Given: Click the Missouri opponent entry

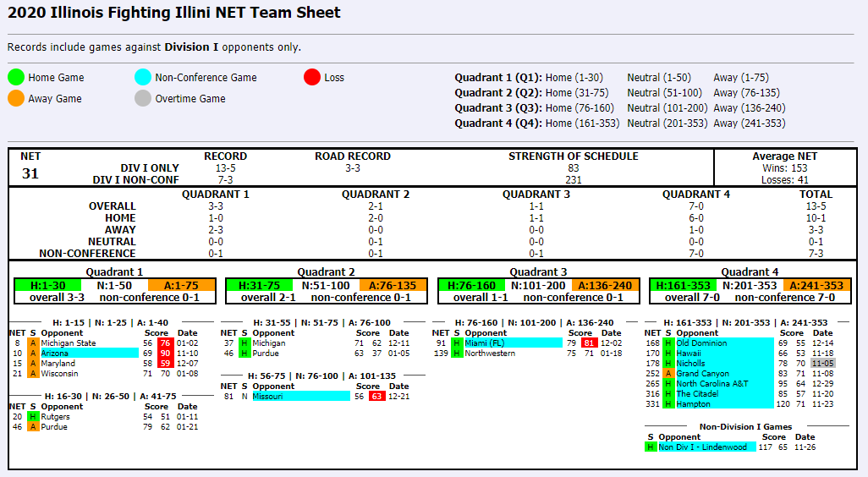Looking at the screenshot, I should tap(300, 396).
